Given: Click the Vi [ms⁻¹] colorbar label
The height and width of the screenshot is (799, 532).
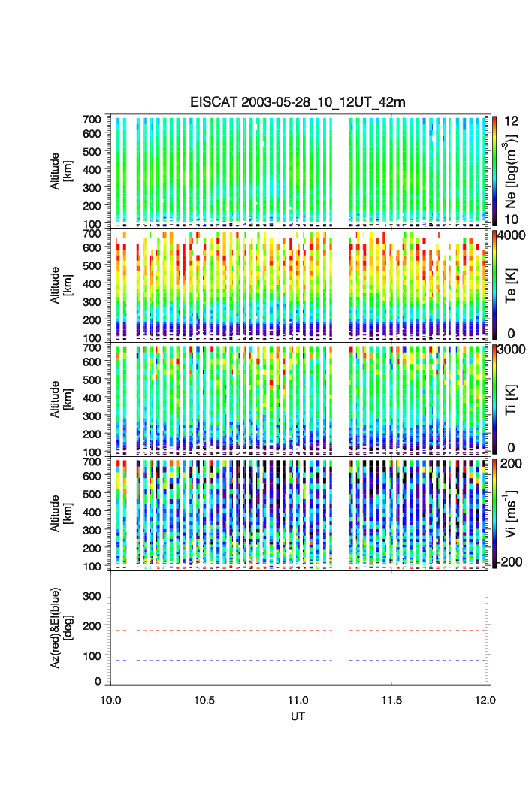Looking at the screenshot, I should point(513,513).
